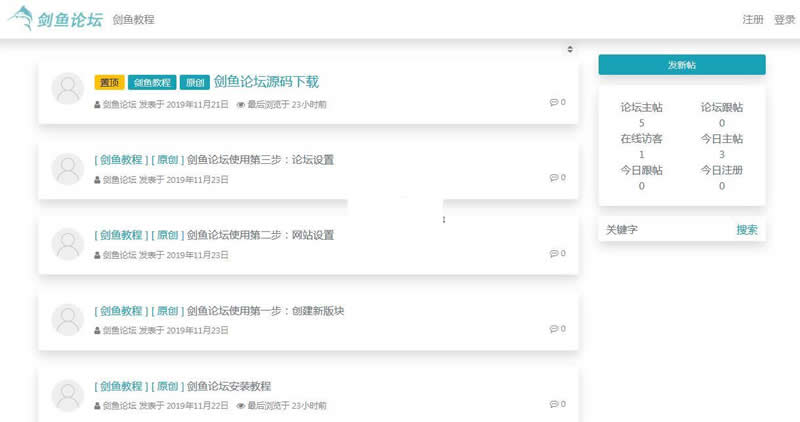
Task: Click comment bubble icon on 网站设置 post
Action: [553, 254]
